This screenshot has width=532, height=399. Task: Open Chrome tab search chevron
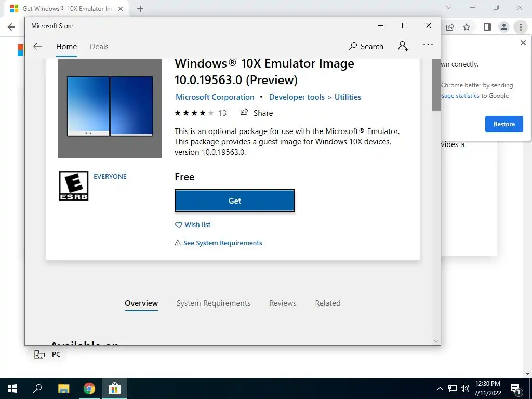click(x=448, y=7)
